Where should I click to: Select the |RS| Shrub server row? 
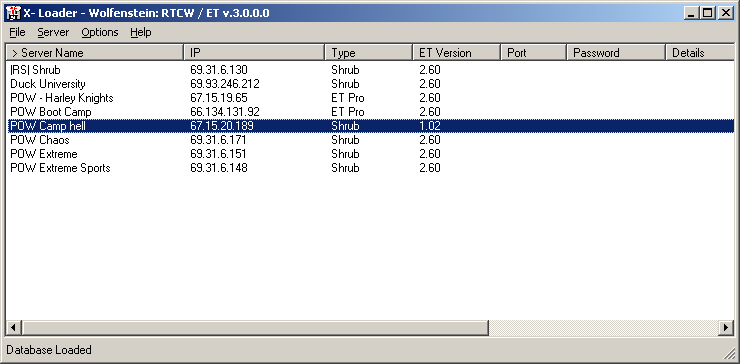click(x=370, y=70)
